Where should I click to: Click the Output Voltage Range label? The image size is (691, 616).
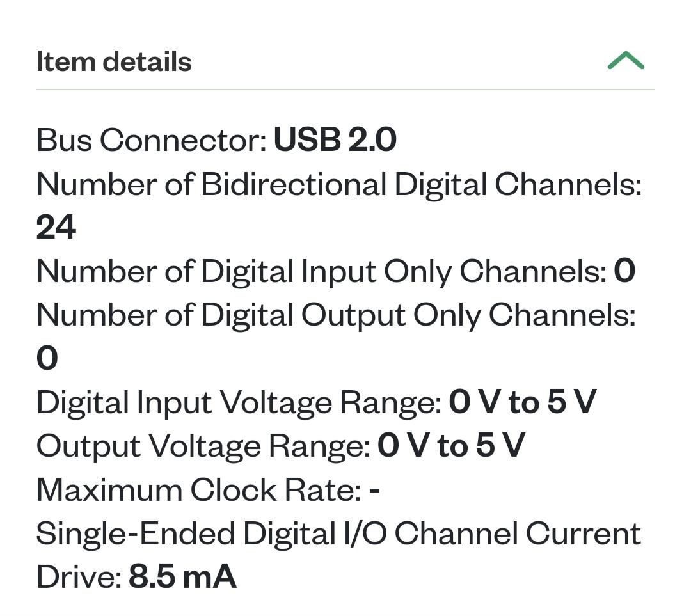(203, 445)
